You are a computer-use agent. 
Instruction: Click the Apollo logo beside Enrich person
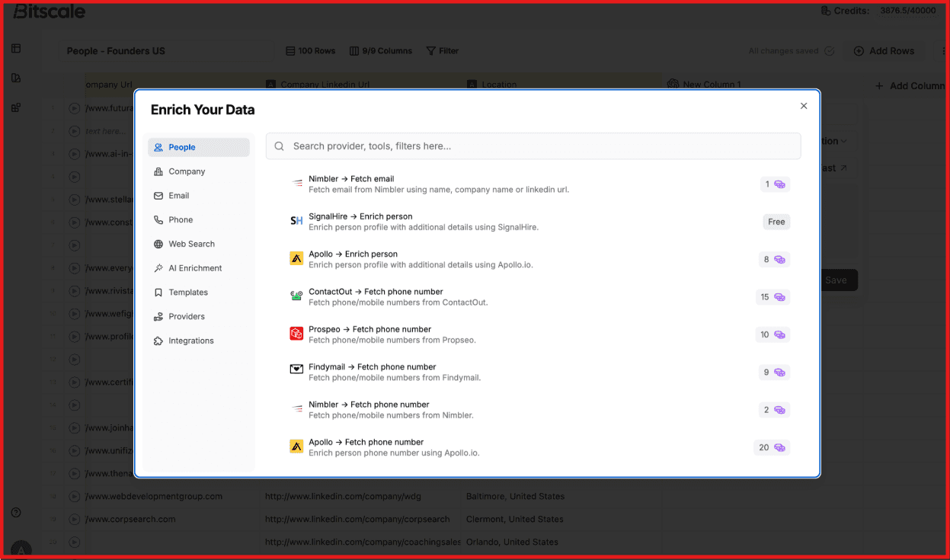click(x=296, y=259)
